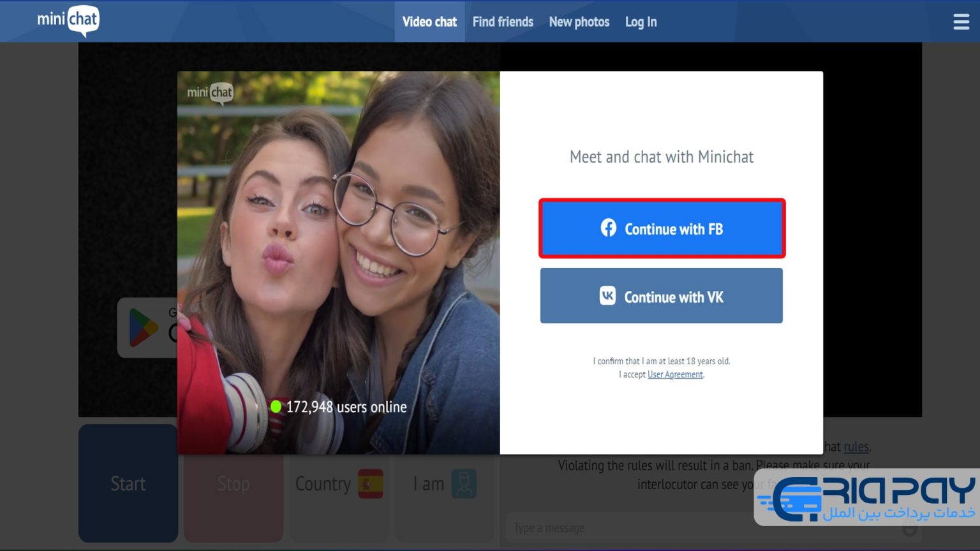Click the green online status dot
The image size is (980, 551).
coord(276,407)
